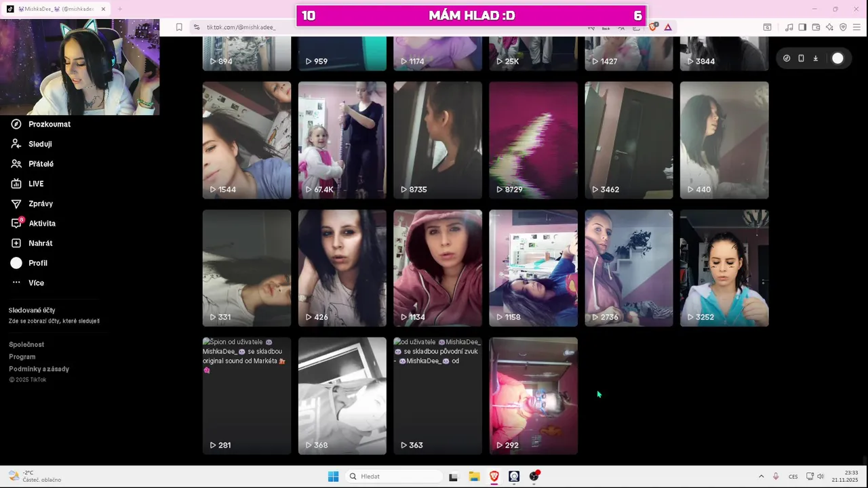Open the Windows Start menu
Viewport: 868px width, 488px height.
333,476
